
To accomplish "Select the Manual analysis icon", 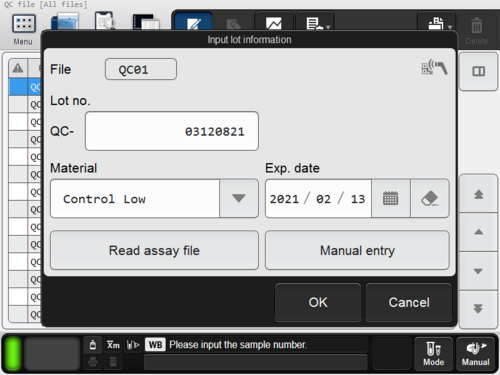I will coord(476,354).
